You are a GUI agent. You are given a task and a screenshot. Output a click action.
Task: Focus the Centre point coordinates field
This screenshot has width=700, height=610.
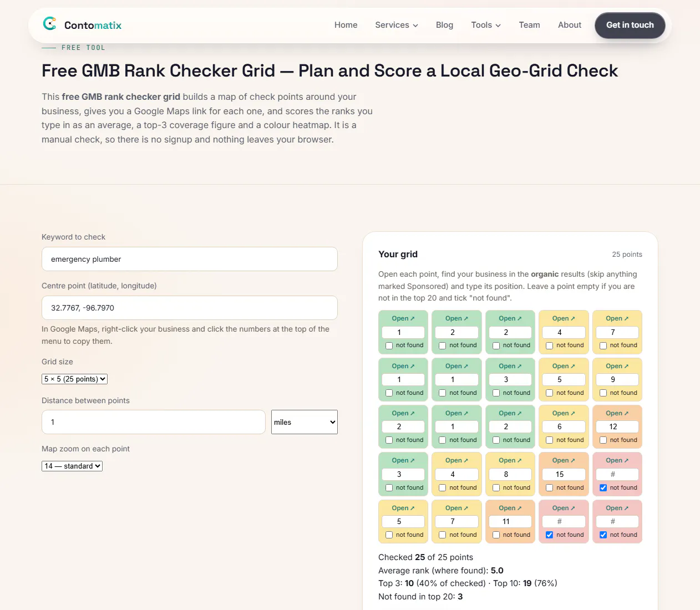coord(190,308)
